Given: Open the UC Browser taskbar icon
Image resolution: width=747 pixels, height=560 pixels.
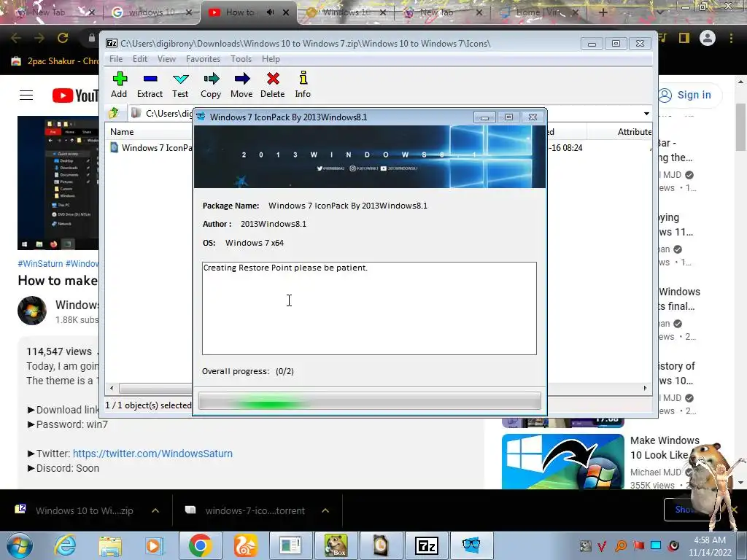Looking at the screenshot, I should pyautogui.click(x=245, y=545).
